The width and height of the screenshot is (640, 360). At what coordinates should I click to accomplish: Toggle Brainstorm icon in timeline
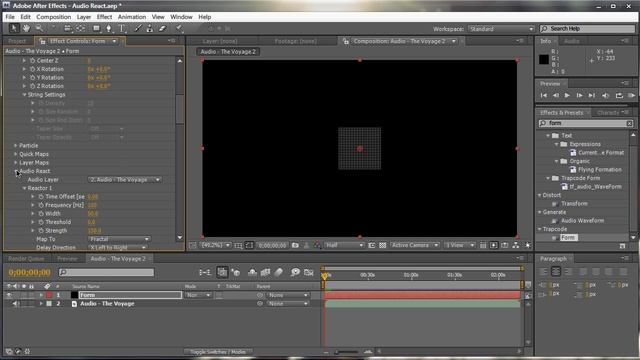[x=295, y=272]
